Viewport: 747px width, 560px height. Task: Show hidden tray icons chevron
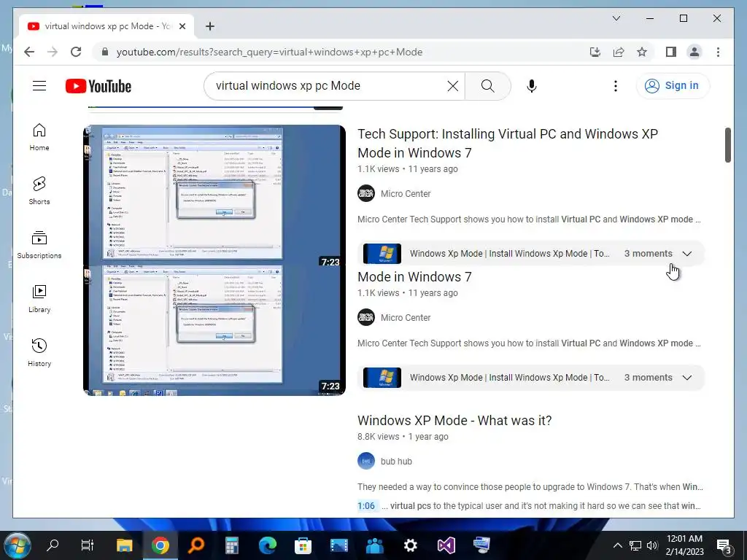(617, 545)
